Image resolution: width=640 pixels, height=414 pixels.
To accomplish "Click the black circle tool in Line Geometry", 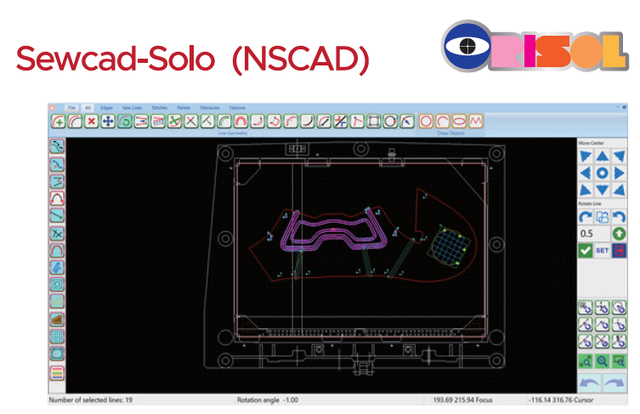I will [390, 121].
